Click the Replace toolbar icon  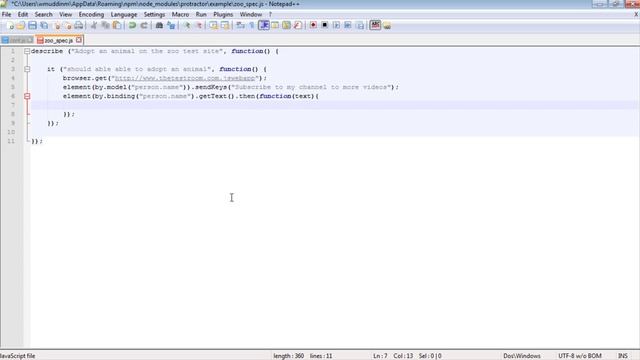pyautogui.click(x=171, y=26)
